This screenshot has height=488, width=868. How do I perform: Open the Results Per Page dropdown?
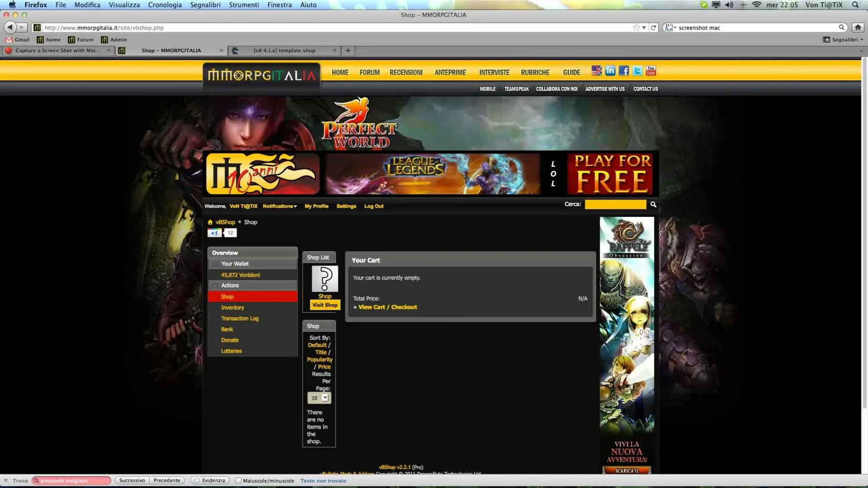pos(318,398)
